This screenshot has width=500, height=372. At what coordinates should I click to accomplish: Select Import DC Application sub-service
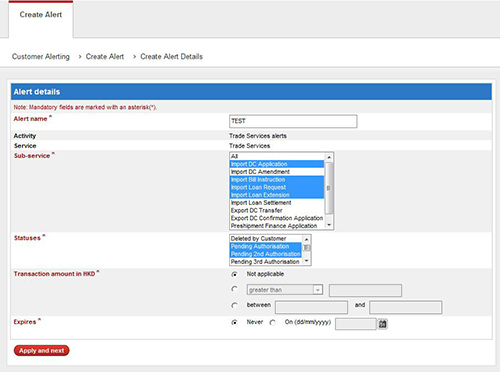pyautogui.click(x=277, y=164)
